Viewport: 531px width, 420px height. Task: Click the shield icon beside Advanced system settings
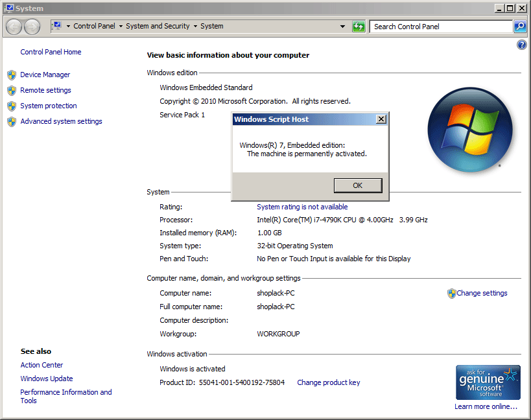[12, 121]
